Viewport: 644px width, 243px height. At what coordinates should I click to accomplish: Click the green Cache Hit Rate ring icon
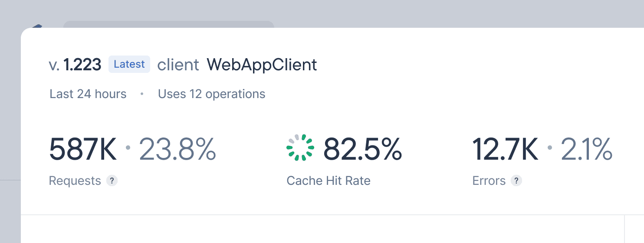point(300,148)
